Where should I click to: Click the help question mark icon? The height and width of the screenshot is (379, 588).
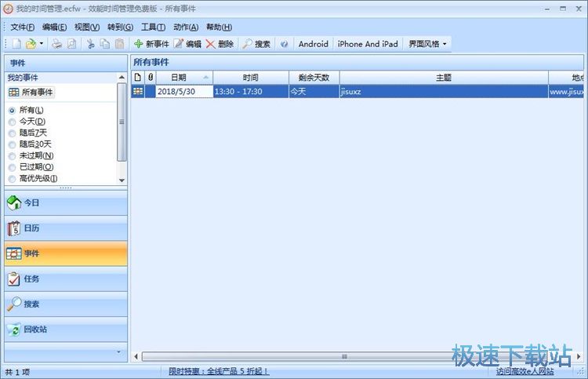[284, 44]
